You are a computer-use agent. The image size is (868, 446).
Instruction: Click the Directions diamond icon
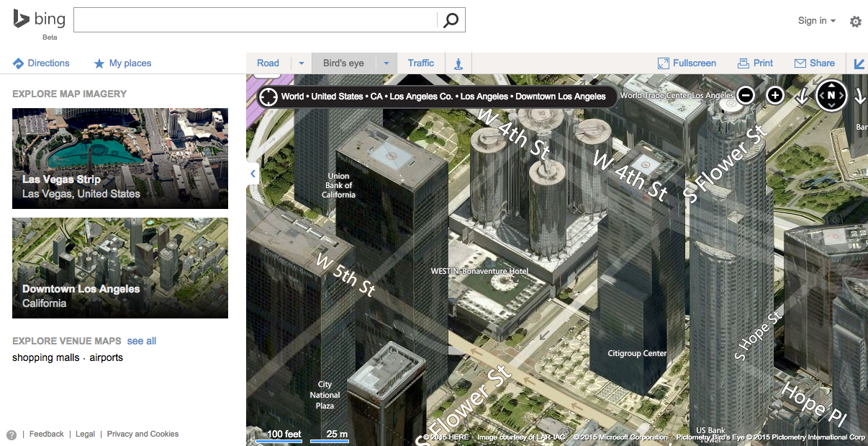19,63
